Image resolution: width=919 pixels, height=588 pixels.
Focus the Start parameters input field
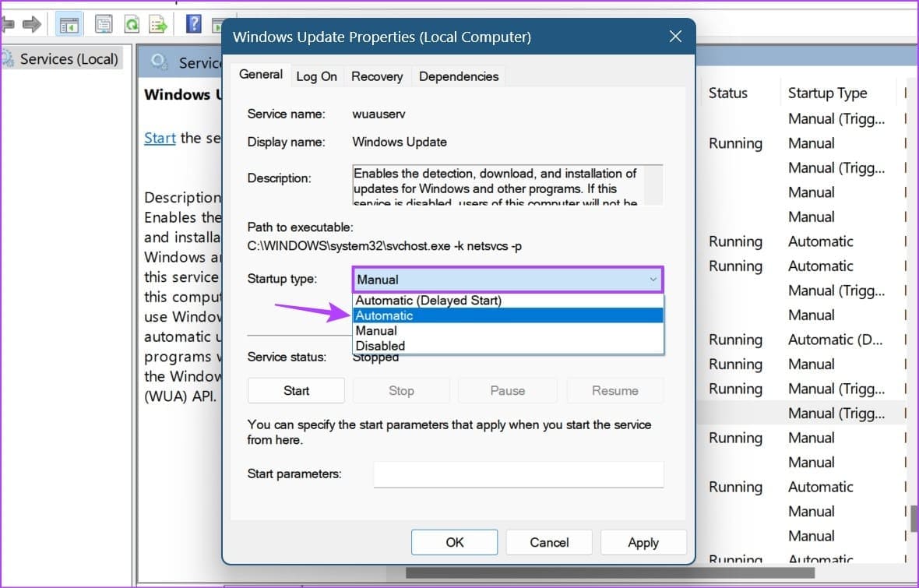pyautogui.click(x=519, y=474)
